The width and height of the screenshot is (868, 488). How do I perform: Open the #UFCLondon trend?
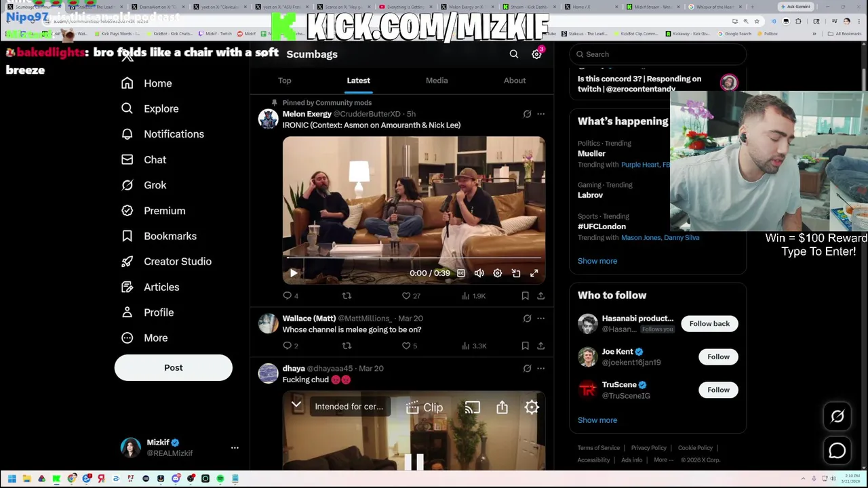pos(601,226)
